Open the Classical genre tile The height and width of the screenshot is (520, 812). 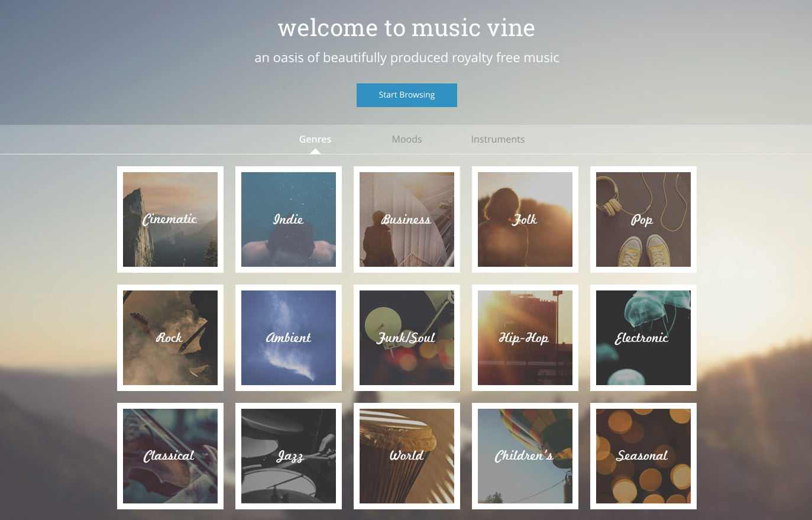point(170,456)
